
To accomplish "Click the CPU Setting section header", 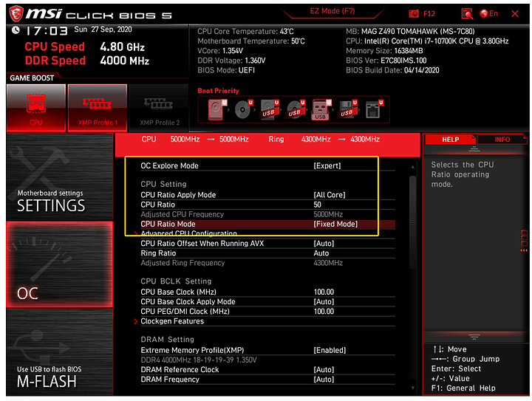I will (x=163, y=184).
